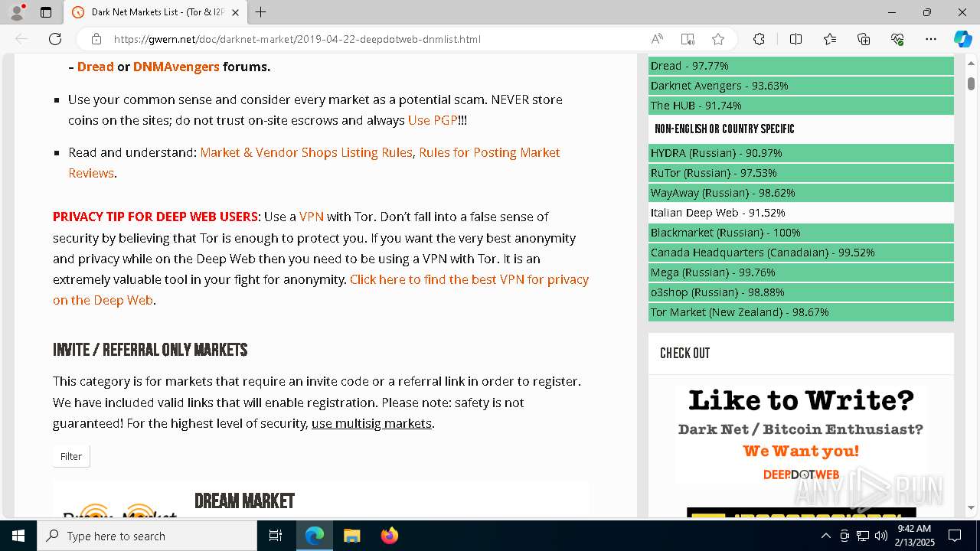Open Settings and more ellipsis menu
Image resolution: width=980 pixels, height=551 pixels.
click(x=931, y=39)
